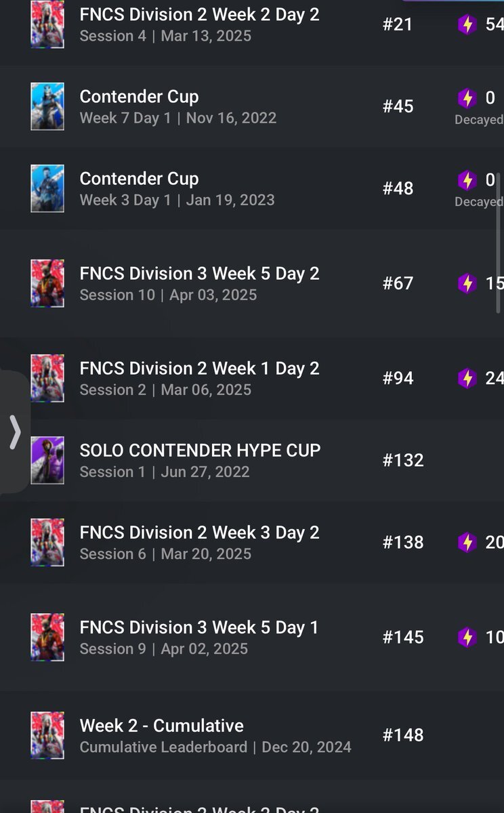Open FNCS Division 3 Week 5 Day 1

[252, 637]
